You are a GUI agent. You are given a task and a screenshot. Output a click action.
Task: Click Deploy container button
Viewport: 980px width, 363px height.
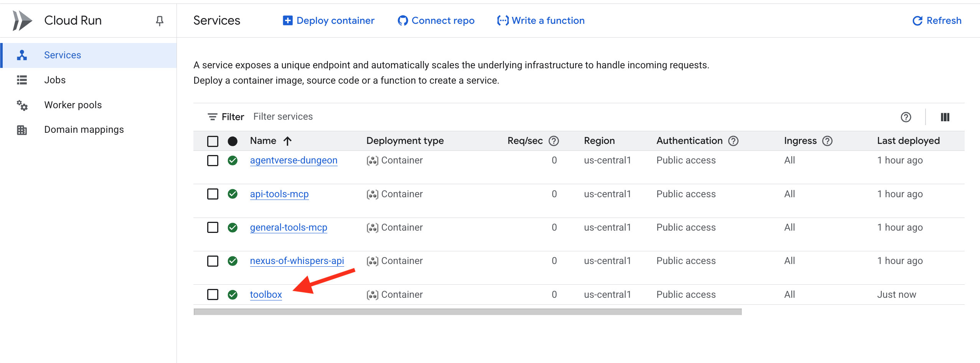[328, 21]
